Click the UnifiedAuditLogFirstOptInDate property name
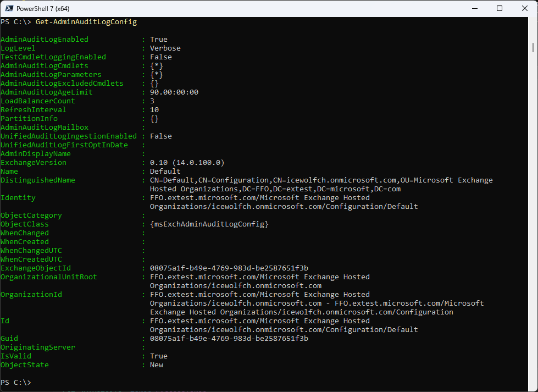 coord(64,145)
